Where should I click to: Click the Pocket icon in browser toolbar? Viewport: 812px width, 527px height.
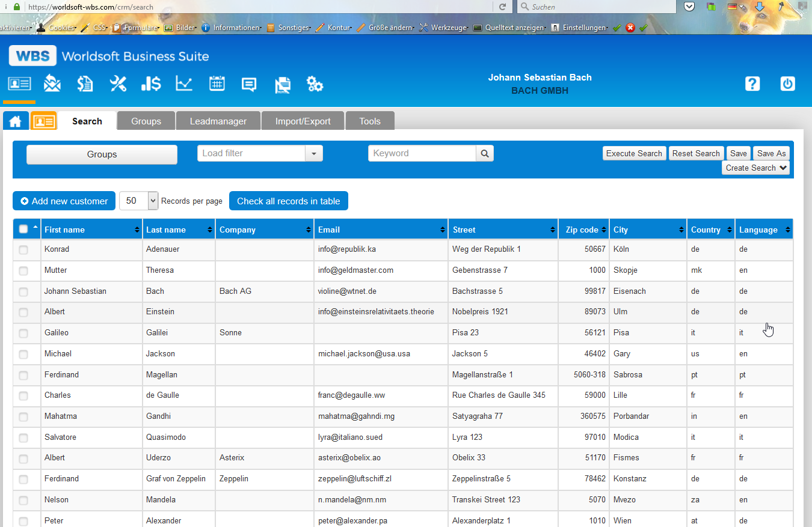coord(690,7)
